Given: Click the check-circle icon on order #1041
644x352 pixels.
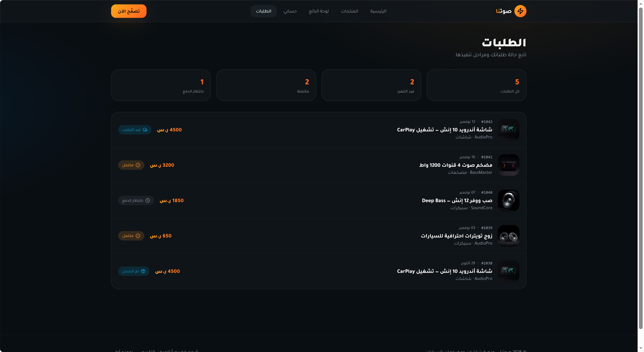Looking at the screenshot, I should click(x=138, y=165).
